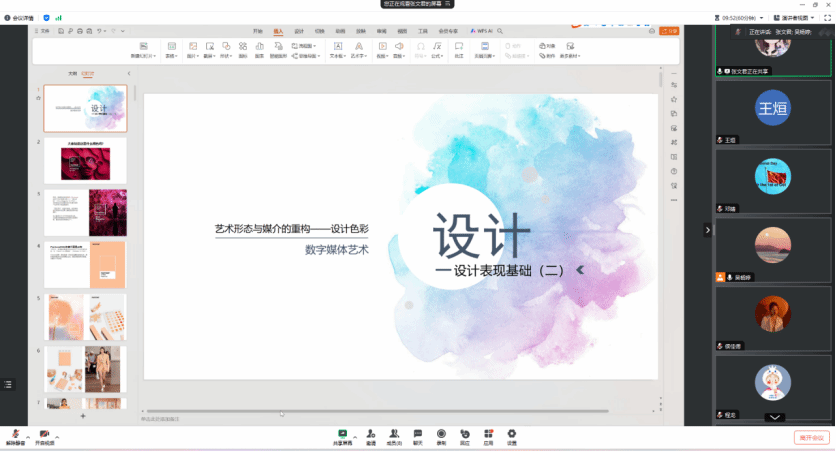836x452 pixels.
Task: Open the 成员 members list icon
Action: 393,436
